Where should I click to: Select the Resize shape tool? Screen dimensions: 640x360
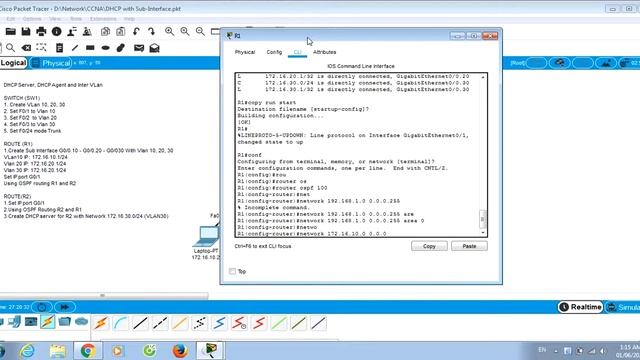[41, 47]
